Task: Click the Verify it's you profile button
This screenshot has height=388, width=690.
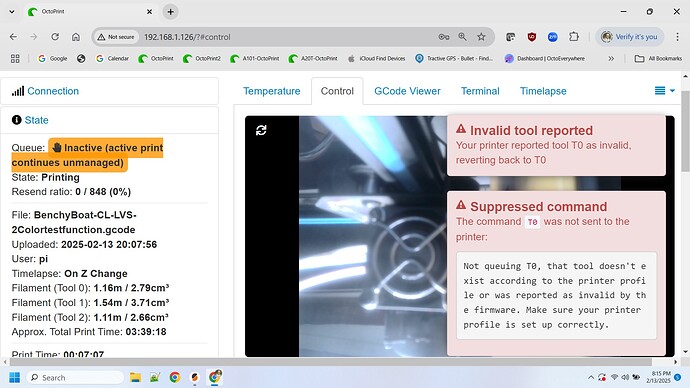Action: 630,37
